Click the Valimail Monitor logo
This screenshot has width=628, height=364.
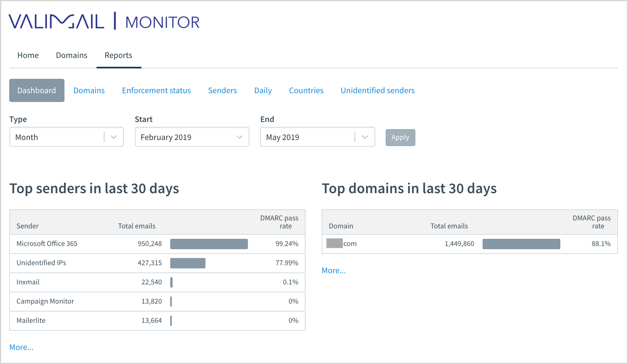[x=104, y=22]
